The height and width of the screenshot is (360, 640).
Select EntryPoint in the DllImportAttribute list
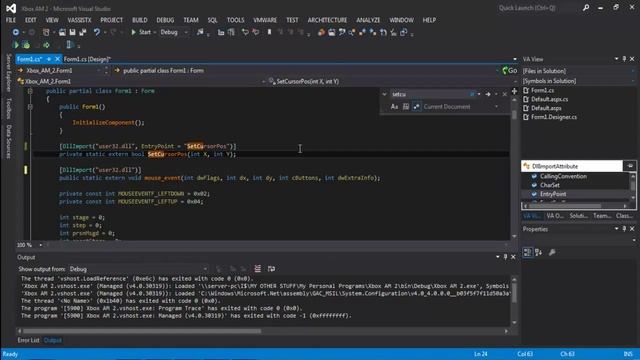(x=553, y=194)
